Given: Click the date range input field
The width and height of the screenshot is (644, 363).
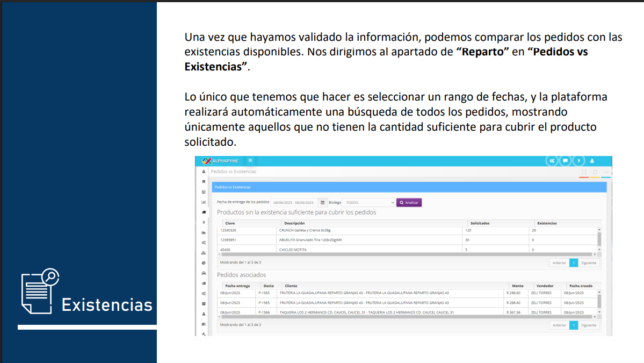Looking at the screenshot, I should [293, 203].
